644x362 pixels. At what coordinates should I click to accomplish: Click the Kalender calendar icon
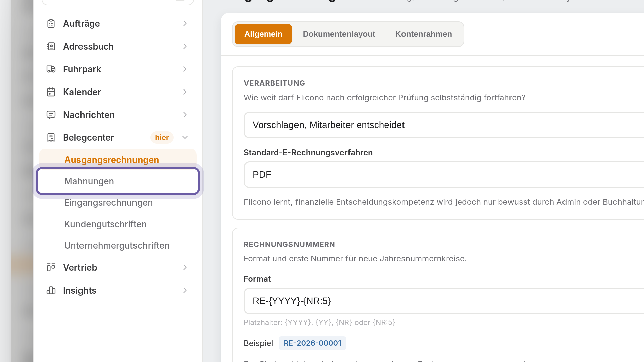pyautogui.click(x=51, y=92)
